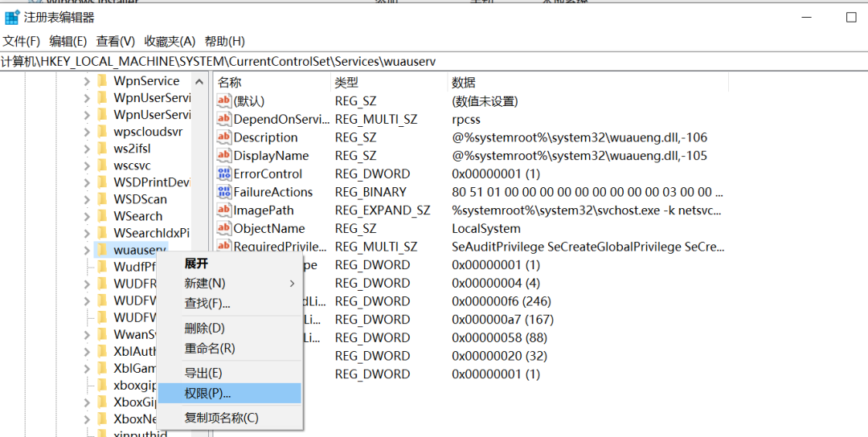Expand the WpnService tree node
The width and height of the screenshot is (868, 437).
pos(87,81)
